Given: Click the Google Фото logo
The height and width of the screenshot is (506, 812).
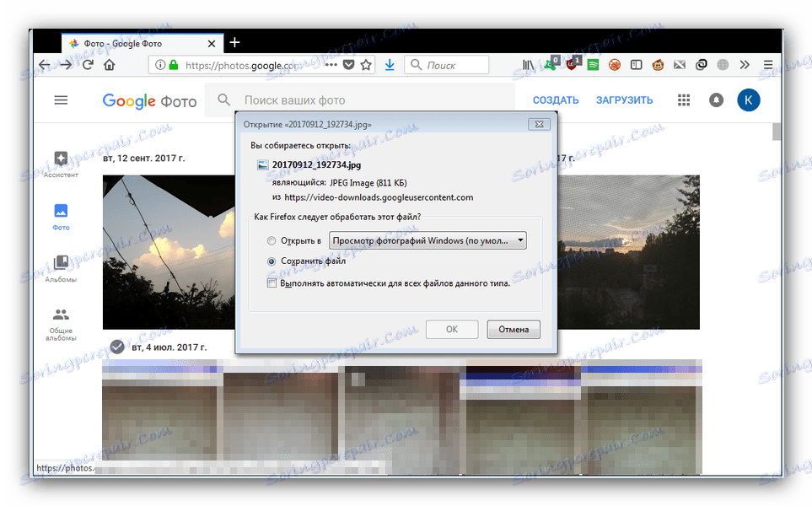Looking at the screenshot, I should (x=149, y=100).
